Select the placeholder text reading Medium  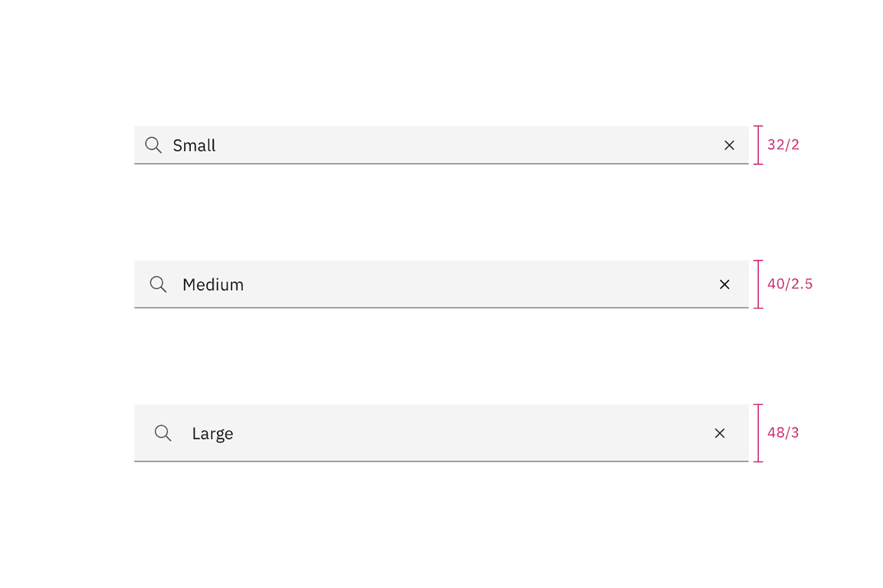(213, 284)
